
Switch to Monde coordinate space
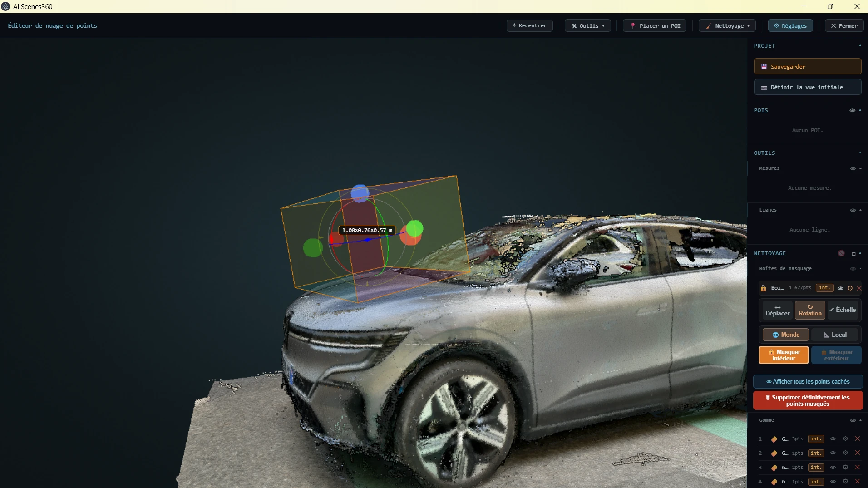(785, 335)
